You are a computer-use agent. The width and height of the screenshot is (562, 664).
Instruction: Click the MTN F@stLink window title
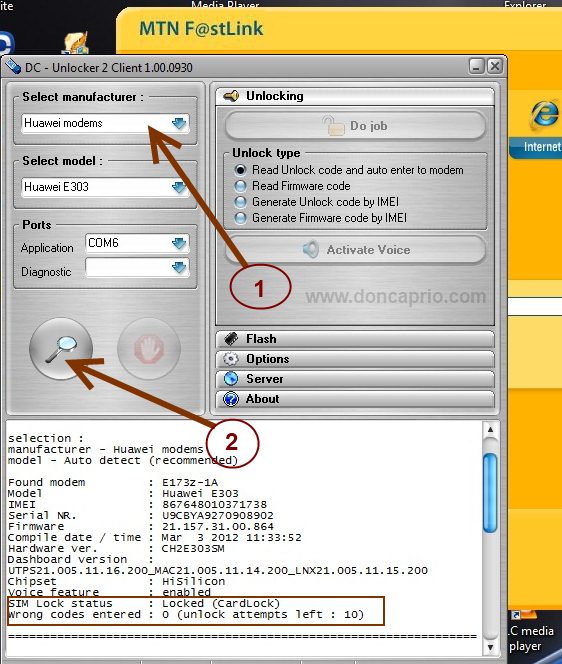pos(201,28)
